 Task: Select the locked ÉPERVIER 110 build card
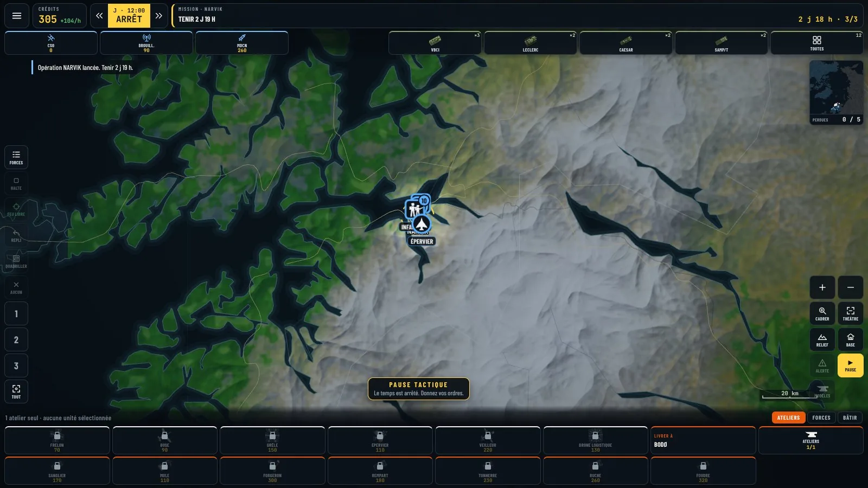380,440
